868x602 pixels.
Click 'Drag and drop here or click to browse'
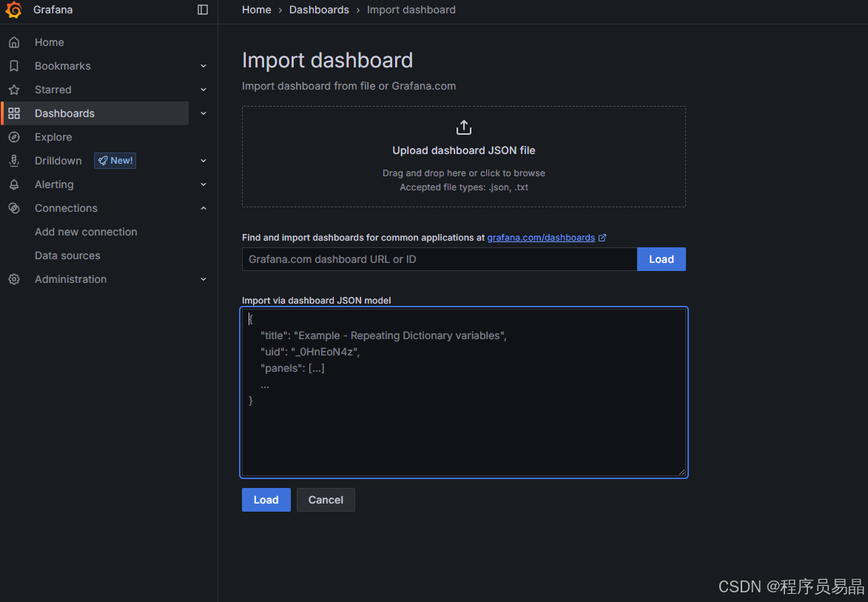coord(464,173)
